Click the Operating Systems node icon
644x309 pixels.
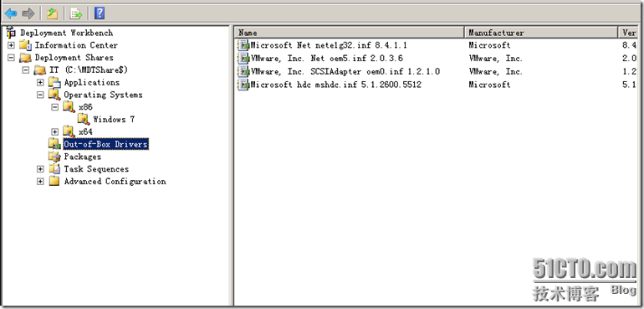pyautogui.click(x=54, y=95)
